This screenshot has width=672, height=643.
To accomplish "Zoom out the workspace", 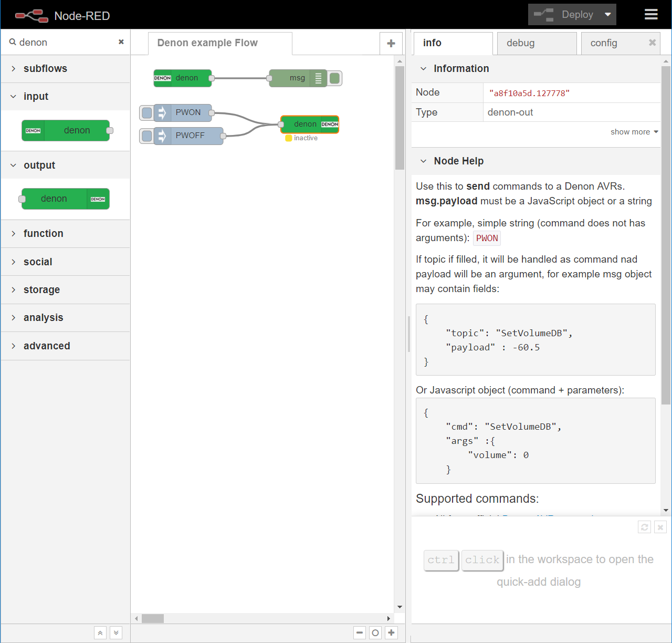I will pos(360,633).
